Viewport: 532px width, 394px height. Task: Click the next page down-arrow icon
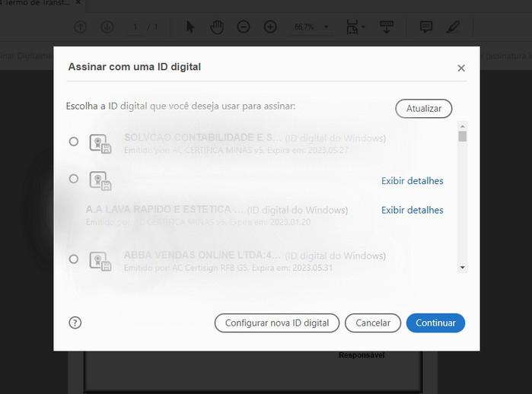[107, 27]
